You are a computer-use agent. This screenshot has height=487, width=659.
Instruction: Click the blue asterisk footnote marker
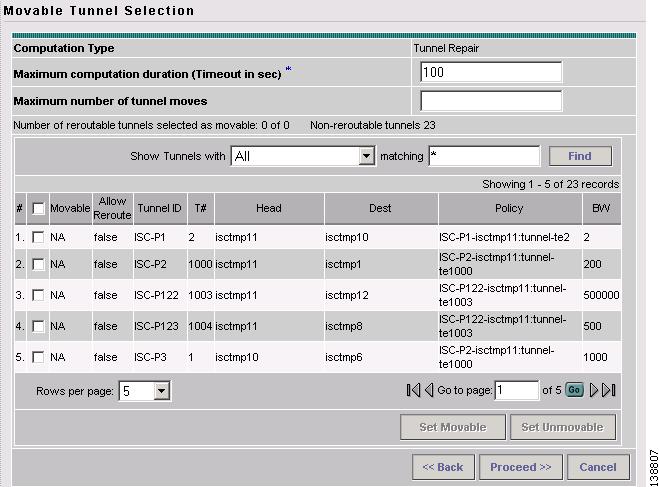coord(288,69)
